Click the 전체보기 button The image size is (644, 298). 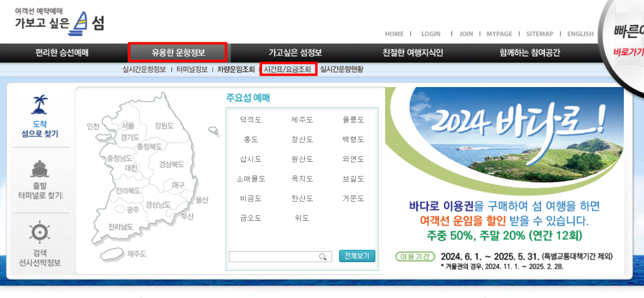tap(357, 256)
